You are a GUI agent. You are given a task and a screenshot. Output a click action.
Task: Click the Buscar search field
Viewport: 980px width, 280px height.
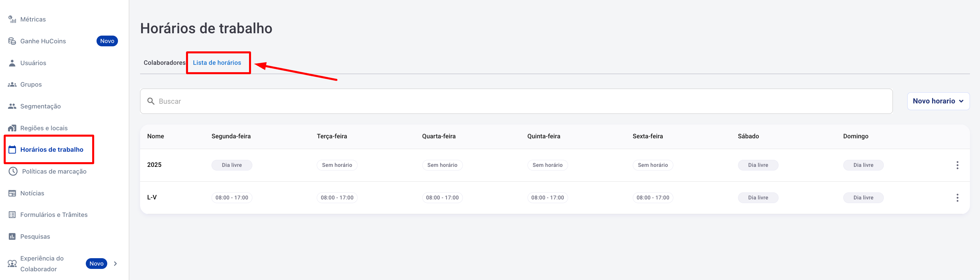(516, 101)
